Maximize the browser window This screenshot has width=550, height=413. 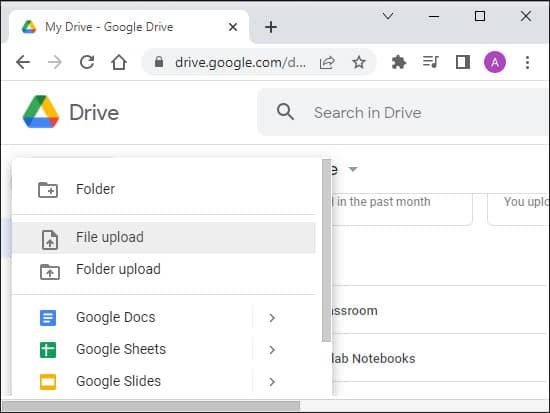[479, 16]
